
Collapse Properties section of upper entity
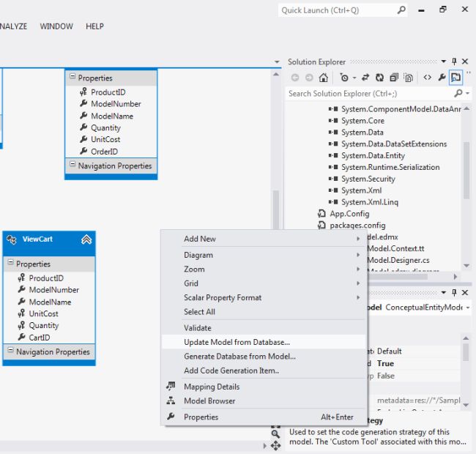(72, 76)
